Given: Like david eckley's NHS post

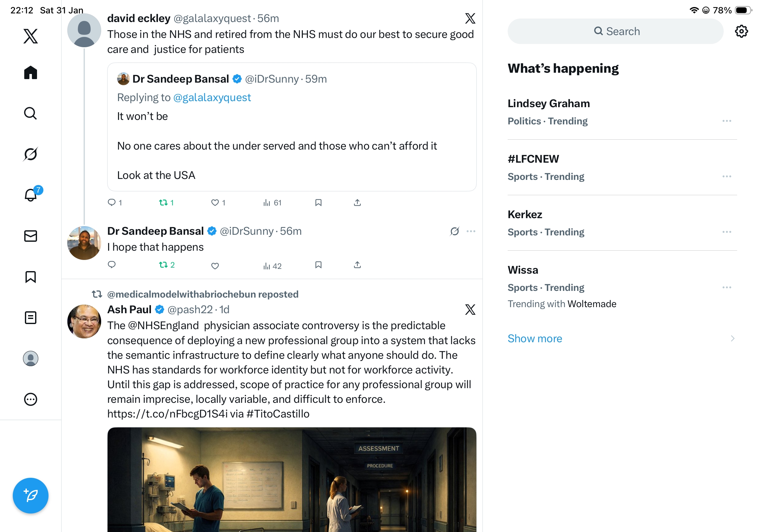Looking at the screenshot, I should coord(215,203).
